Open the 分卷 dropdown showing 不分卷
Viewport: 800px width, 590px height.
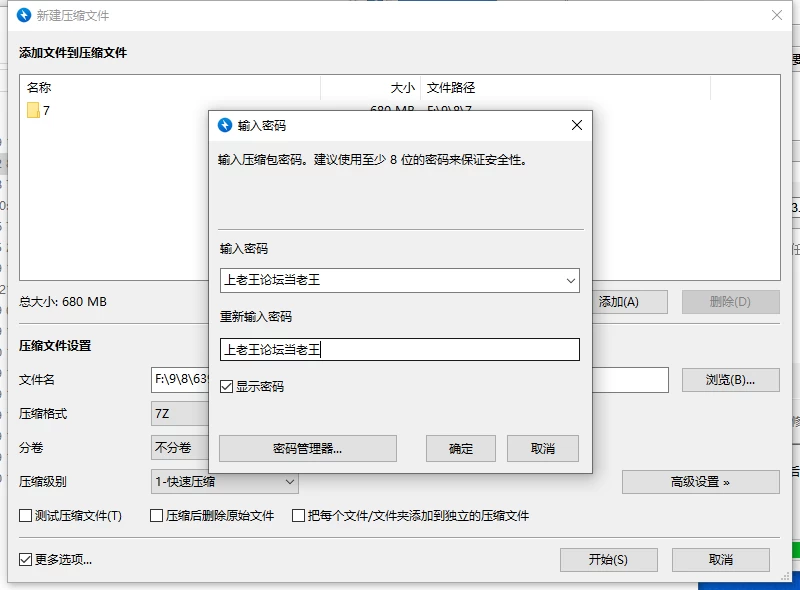[180, 448]
